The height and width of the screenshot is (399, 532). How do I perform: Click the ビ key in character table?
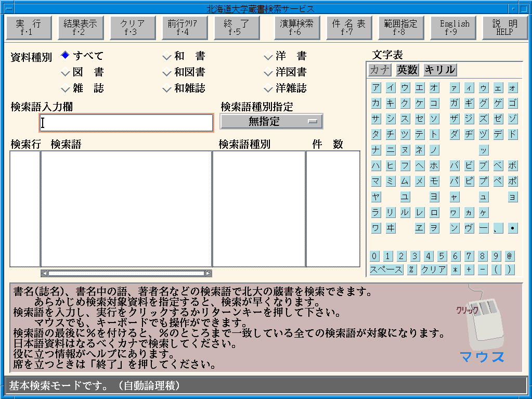click(469, 165)
